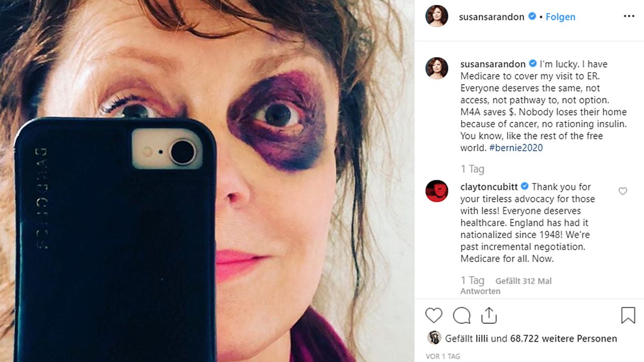The height and width of the screenshot is (362, 644).
Task: Click the small liker avatar icon
Action: click(x=434, y=338)
